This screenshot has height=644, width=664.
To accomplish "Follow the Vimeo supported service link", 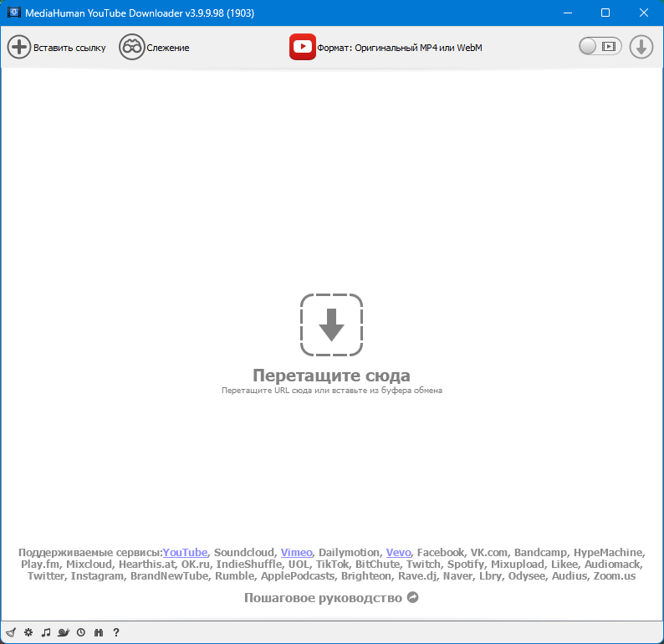I will click(x=296, y=553).
